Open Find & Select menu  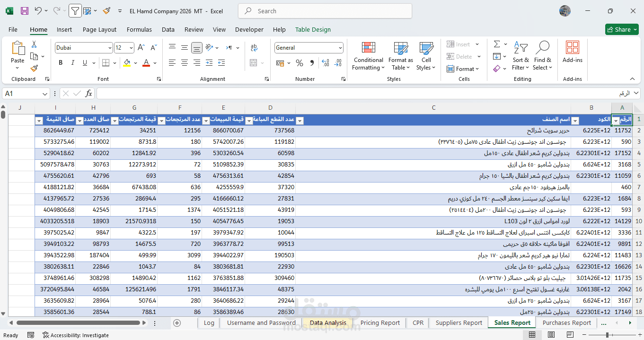542,56
